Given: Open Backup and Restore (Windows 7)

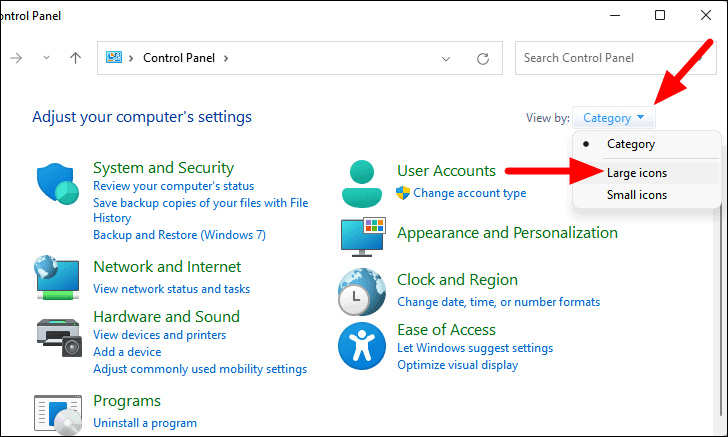Looking at the screenshot, I should (179, 235).
